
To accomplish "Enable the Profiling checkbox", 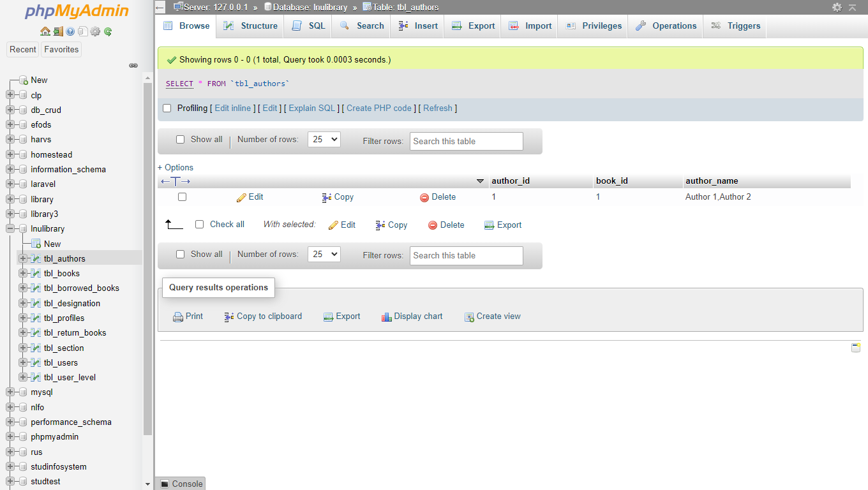I will point(167,108).
